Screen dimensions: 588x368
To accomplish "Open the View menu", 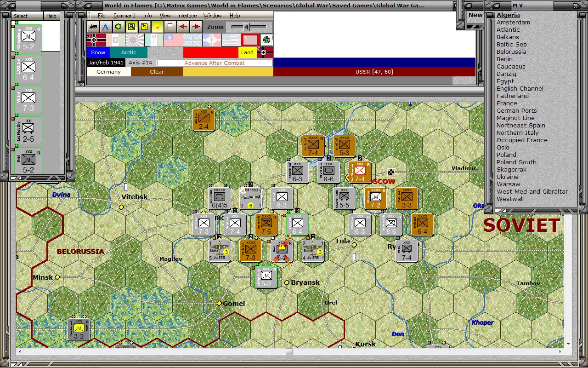I will (165, 16).
